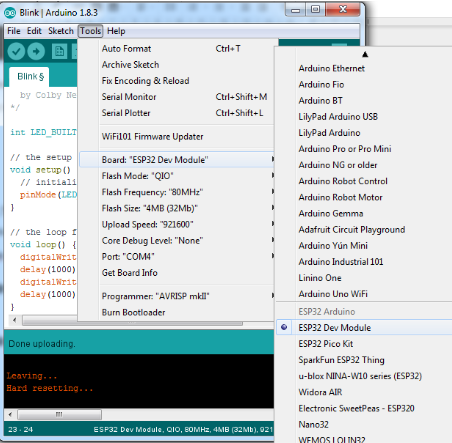The width and height of the screenshot is (452, 443).
Task: Expand the Board submenu entry
Action: point(177,160)
